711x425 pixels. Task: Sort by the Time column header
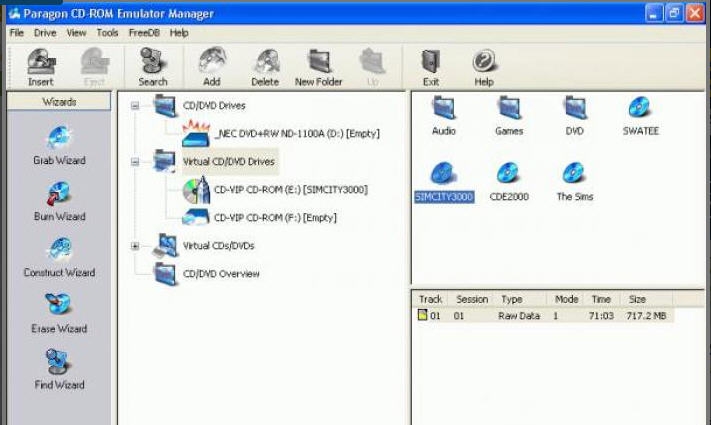tap(601, 299)
